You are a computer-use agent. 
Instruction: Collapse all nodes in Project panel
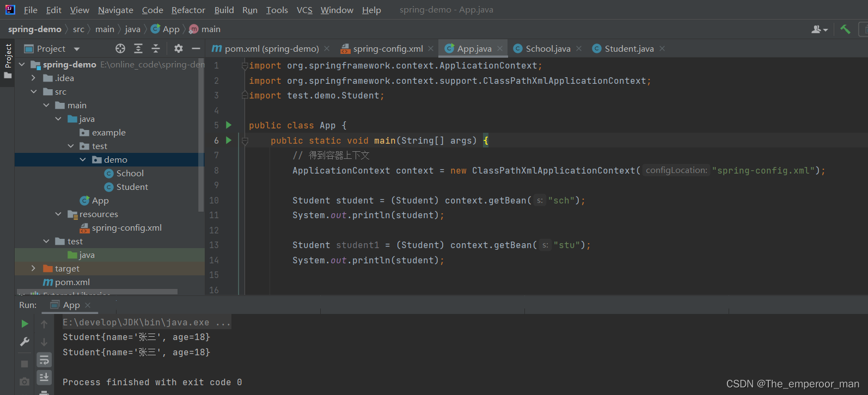pos(156,48)
